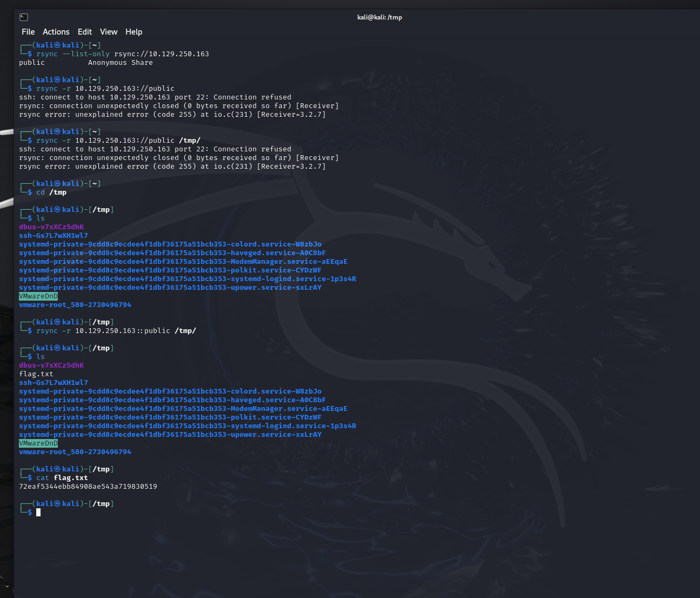The height and width of the screenshot is (598, 700).
Task: Click highlighted VMwareDnD in second listing
Action: (38, 443)
